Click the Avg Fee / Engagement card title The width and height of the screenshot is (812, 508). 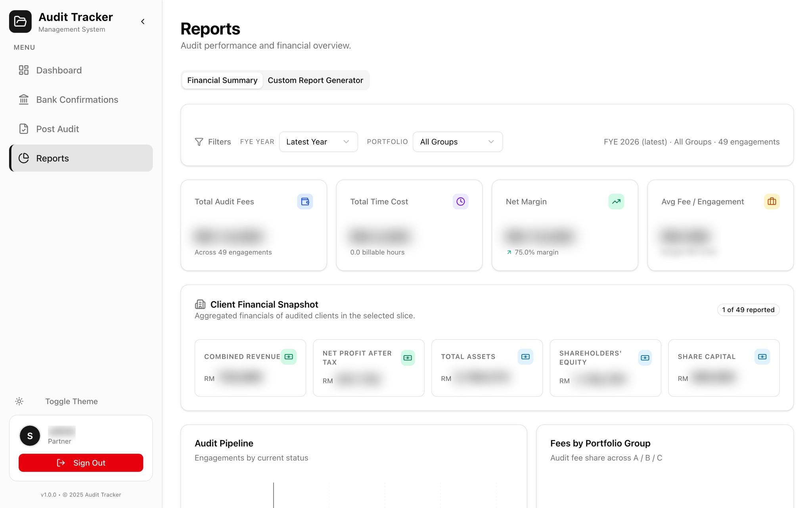(x=703, y=202)
